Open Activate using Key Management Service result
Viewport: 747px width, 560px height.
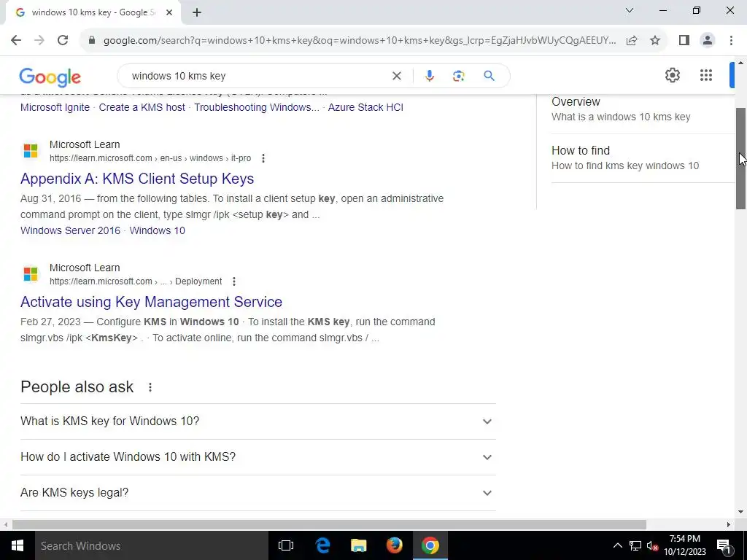(152, 302)
